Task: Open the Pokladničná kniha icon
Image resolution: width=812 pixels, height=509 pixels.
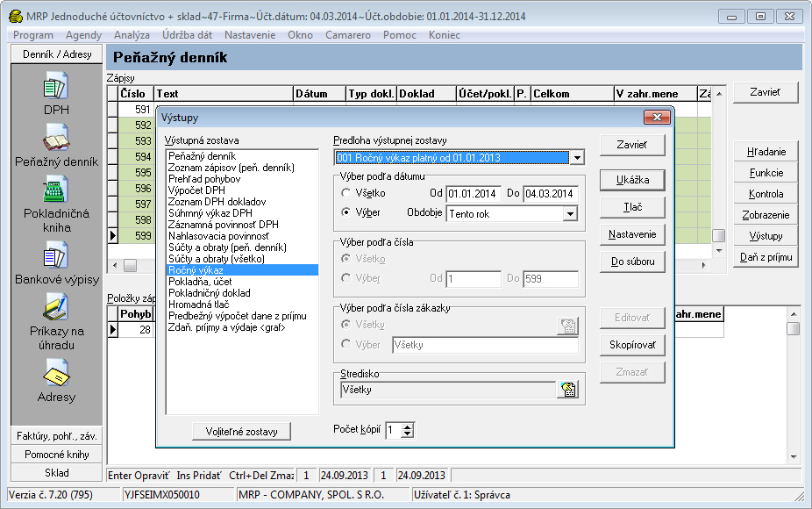Action: (x=56, y=190)
